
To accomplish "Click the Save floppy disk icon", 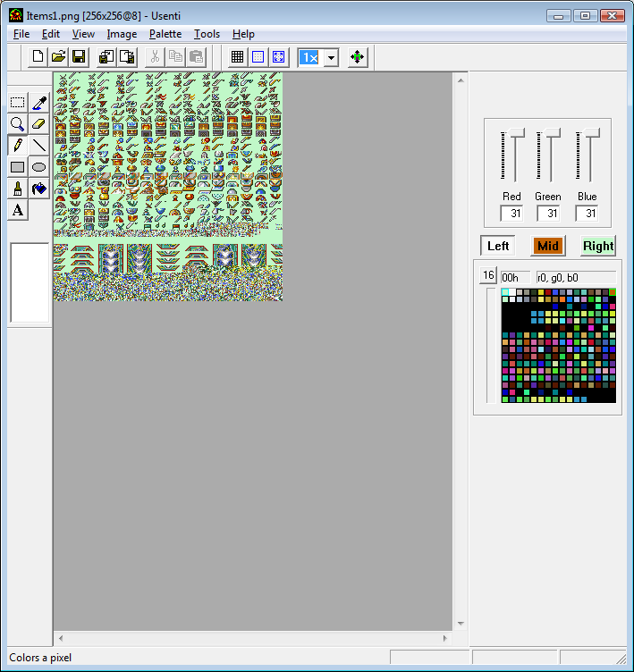I will [x=79, y=57].
